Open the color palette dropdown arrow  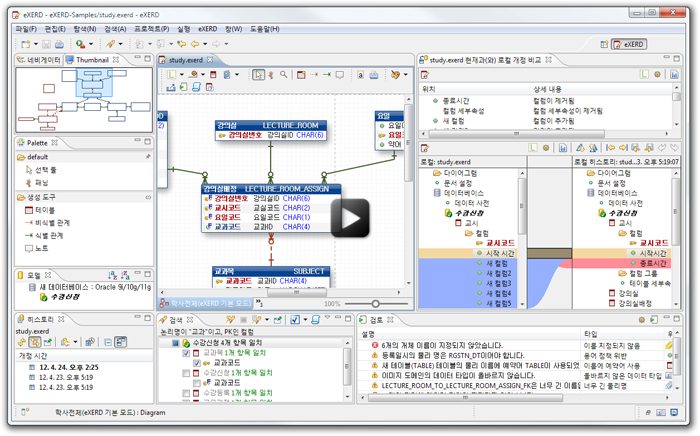click(405, 75)
